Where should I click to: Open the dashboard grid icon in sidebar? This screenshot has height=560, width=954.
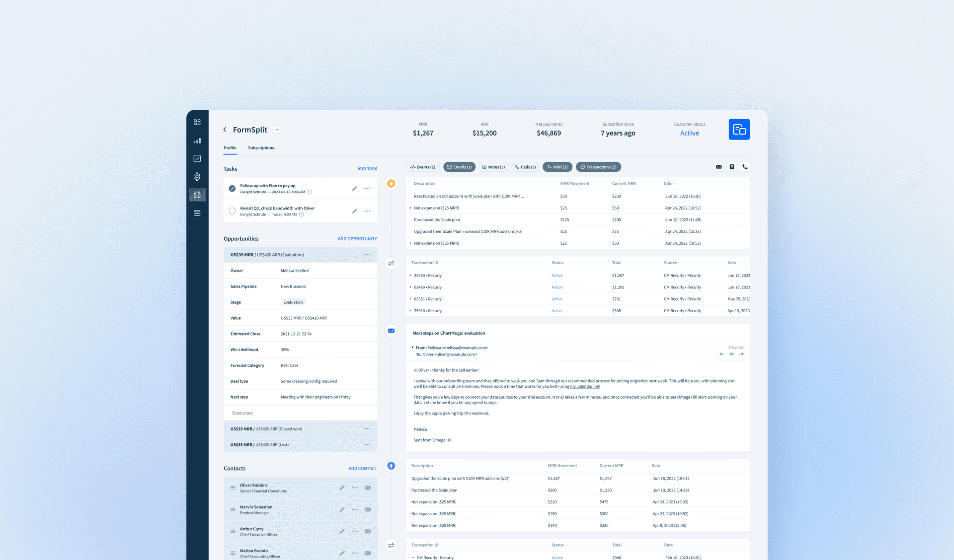(x=197, y=122)
